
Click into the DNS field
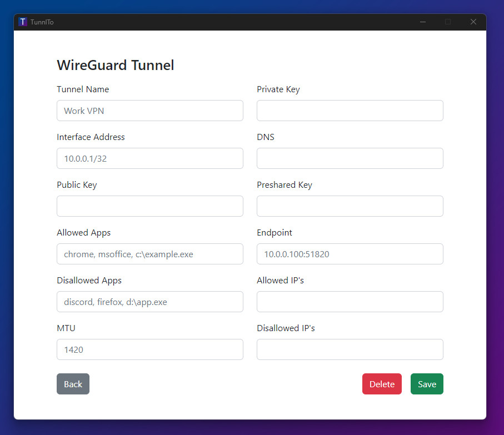pyautogui.click(x=350, y=158)
